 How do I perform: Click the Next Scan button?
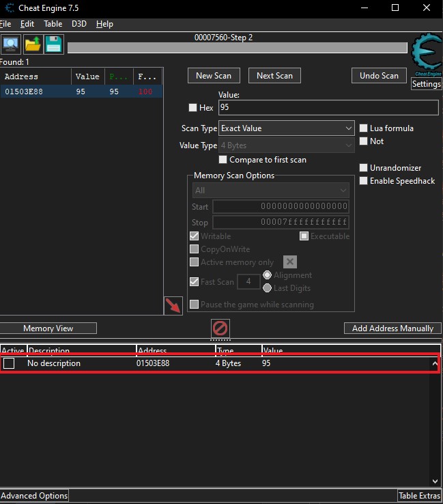click(274, 76)
